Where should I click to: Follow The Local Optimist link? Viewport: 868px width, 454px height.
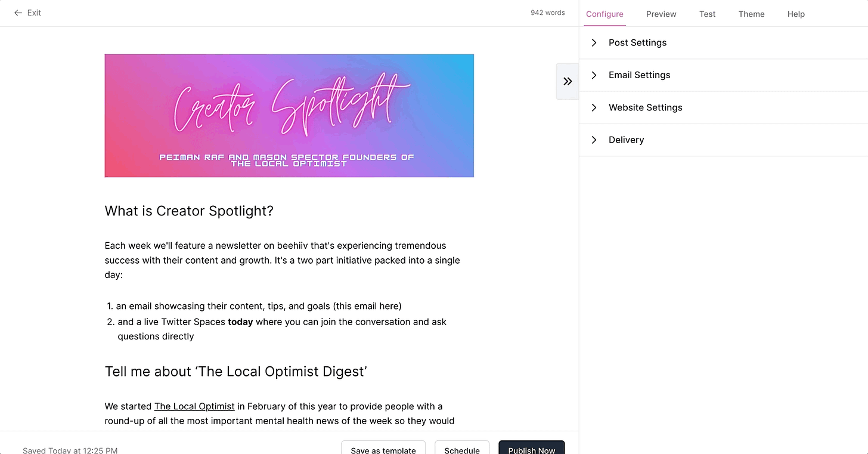(194, 406)
